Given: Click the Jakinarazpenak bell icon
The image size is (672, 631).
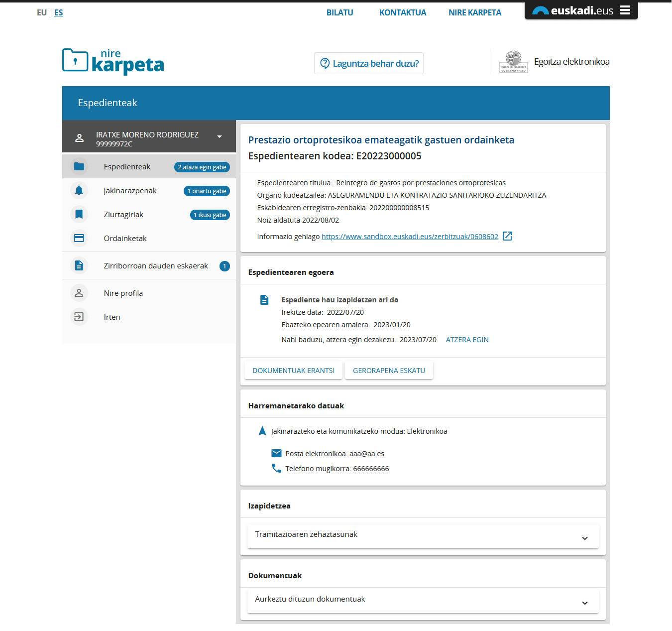Looking at the screenshot, I should pos(79,190).
